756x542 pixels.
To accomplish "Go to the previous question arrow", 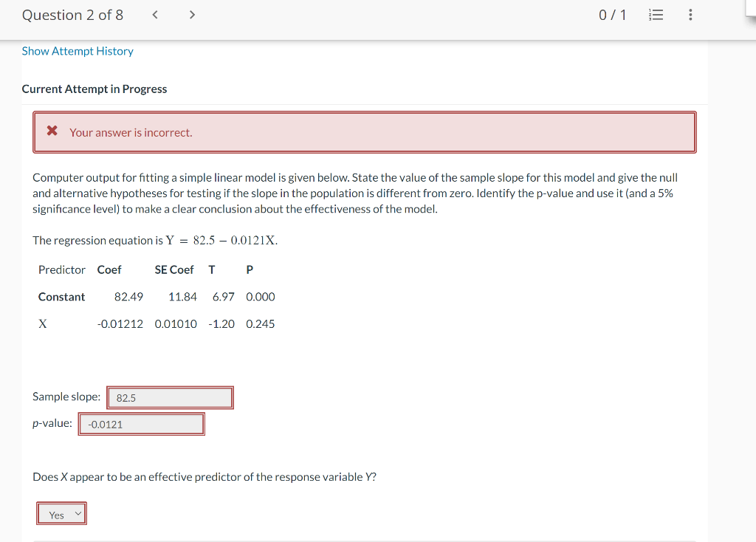I will pyautogui.click(x=154, y=14).
